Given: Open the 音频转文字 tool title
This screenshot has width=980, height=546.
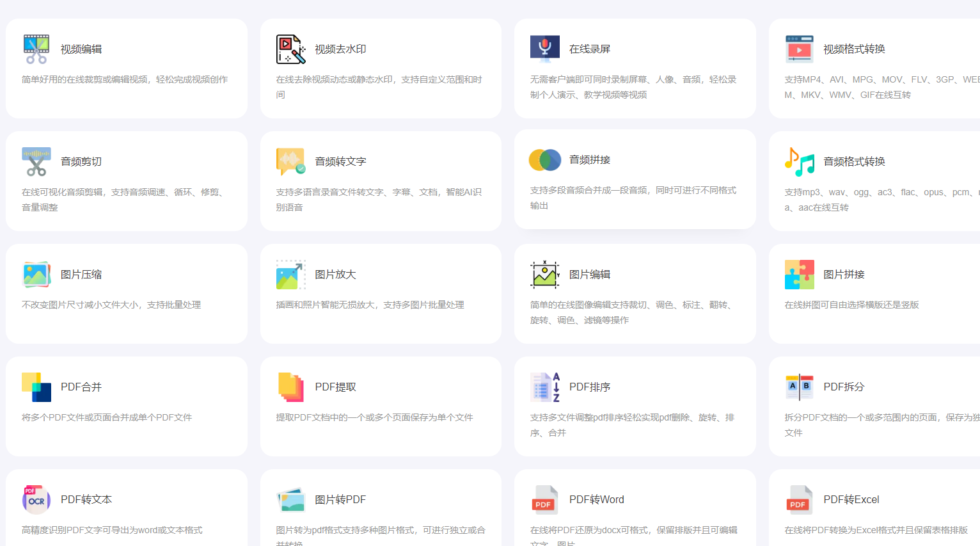Looking at the screenshot, I should pyautogui.click(x=341, y=162).
